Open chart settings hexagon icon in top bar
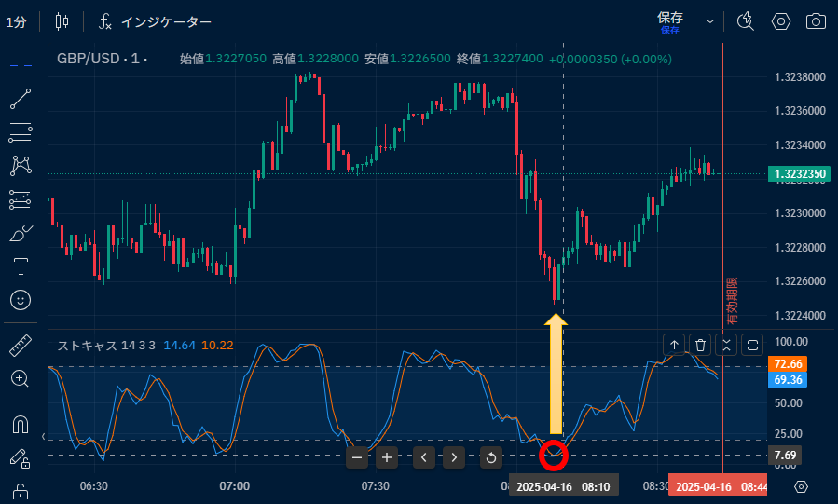This screenshot has width=838, height=504. [781, 20]
